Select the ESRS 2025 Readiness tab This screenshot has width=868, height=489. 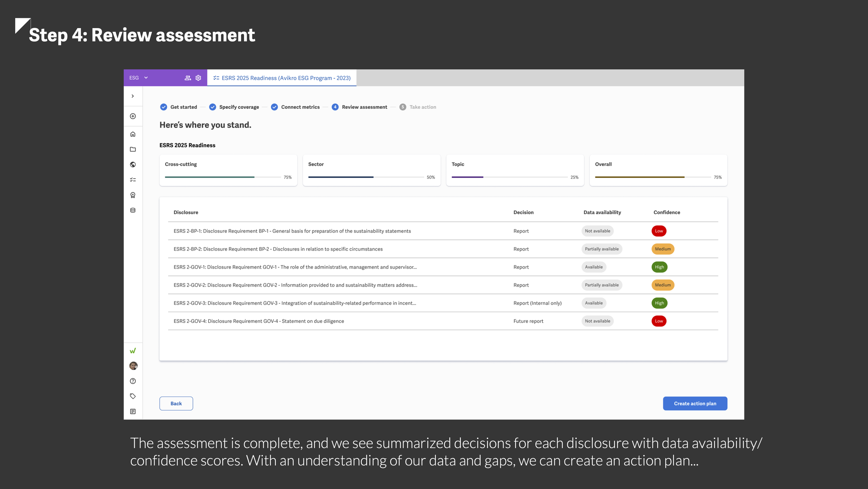coord(282,78)
